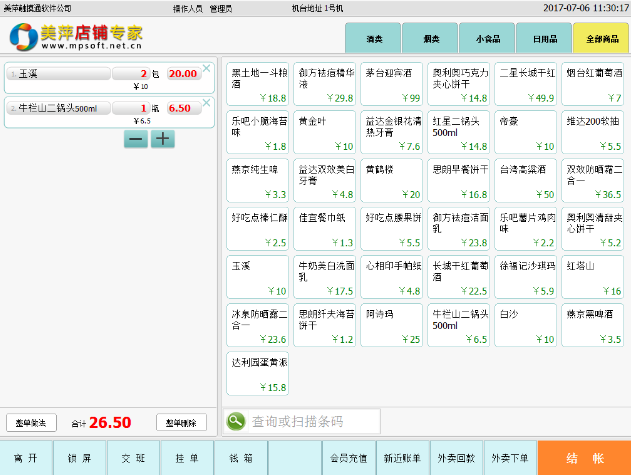Viewport: 631px width, 475px height.
Task: Add 黑土地一斗粮酒 ¥18.8 product card
Action: tap(258, 84)
